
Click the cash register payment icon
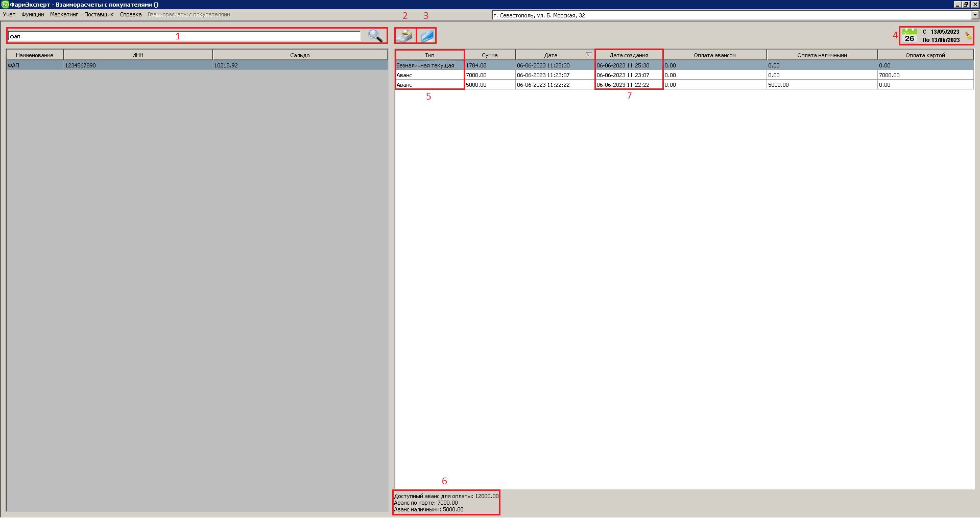(405, 36)
